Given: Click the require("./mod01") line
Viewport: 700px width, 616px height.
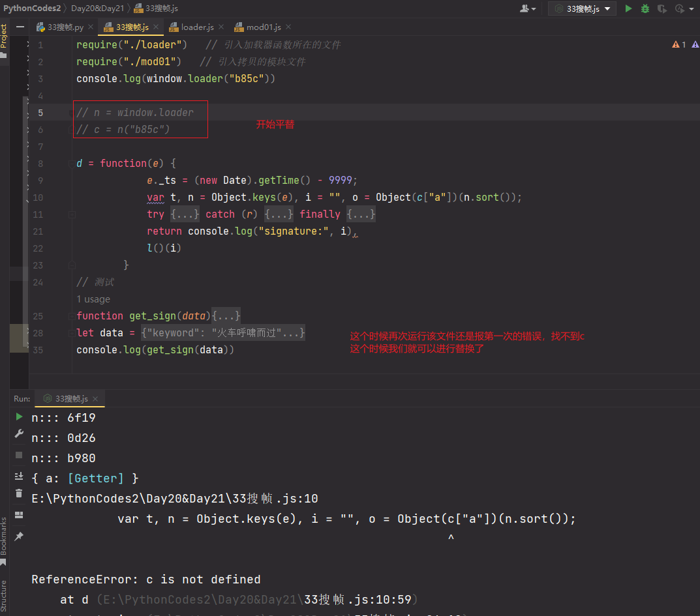Looking at the screenshot, I should 129,61.
